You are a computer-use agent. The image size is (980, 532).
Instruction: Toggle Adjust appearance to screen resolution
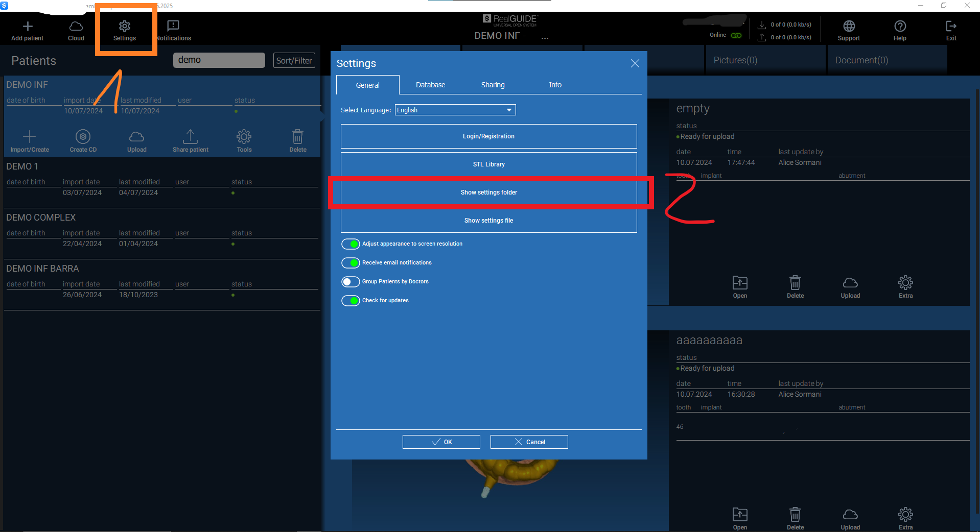(x=351, y=244)
